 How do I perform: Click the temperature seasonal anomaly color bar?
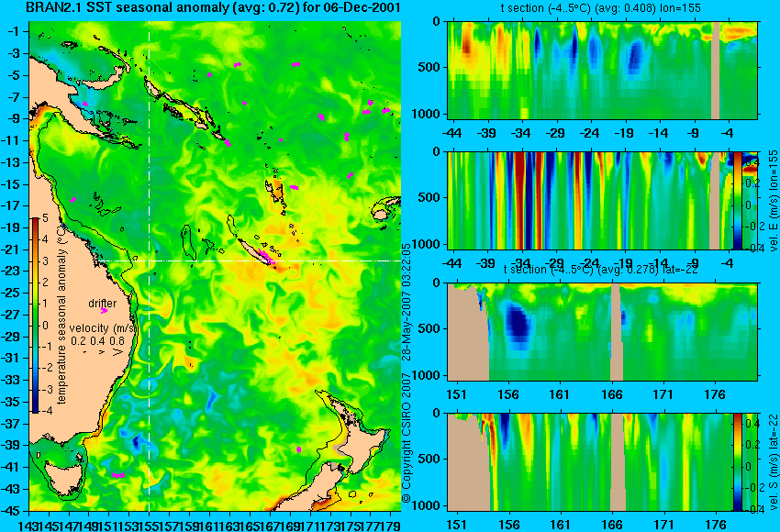pos(35,316)
